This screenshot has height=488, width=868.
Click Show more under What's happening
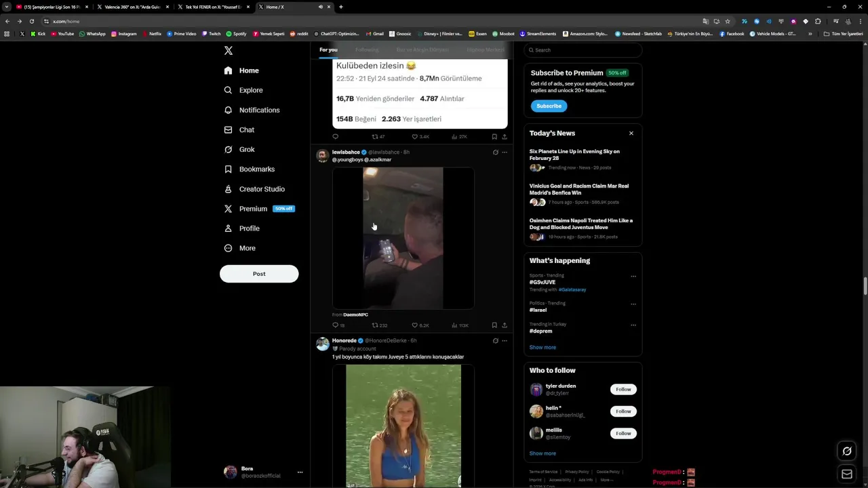[542, 347]
